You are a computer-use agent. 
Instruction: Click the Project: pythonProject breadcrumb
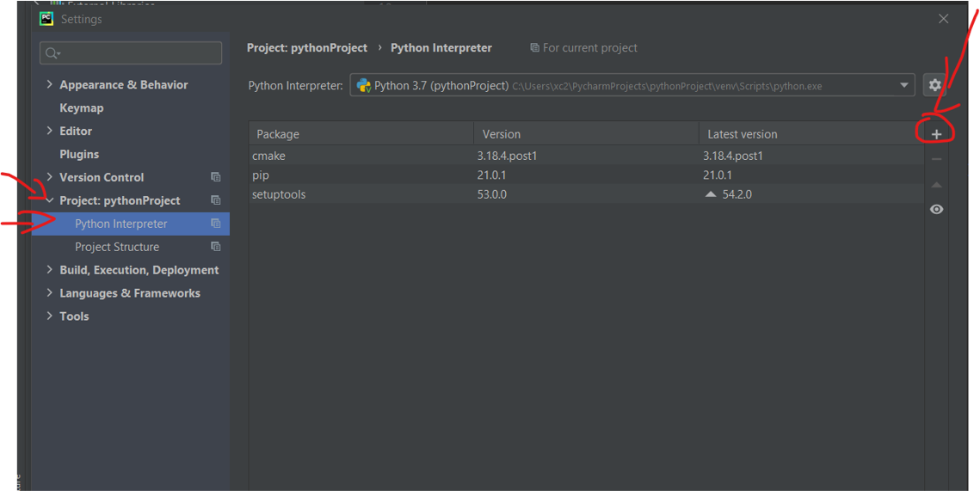[x=307, y=48]
